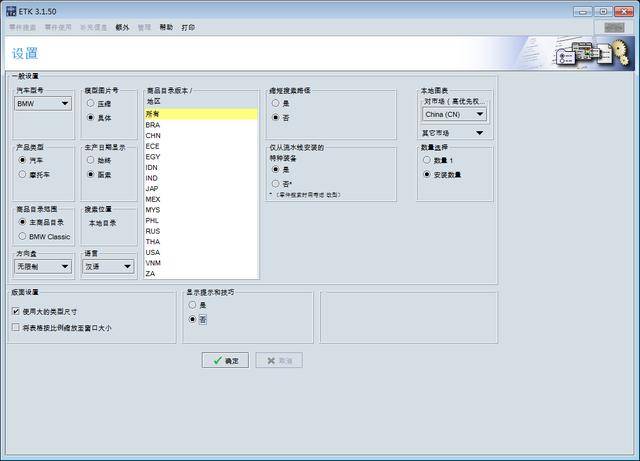Select 是 under 特种装备 group
Image resolution: width=640 pixels, height=461 pixels.
click(x=276, y=169)
